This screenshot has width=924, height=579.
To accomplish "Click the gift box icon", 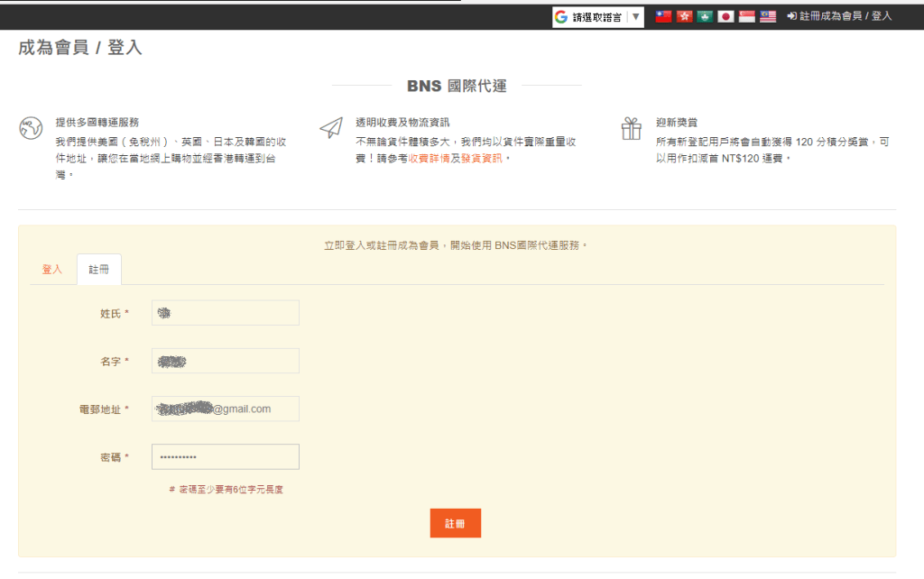I will [632, 128].
